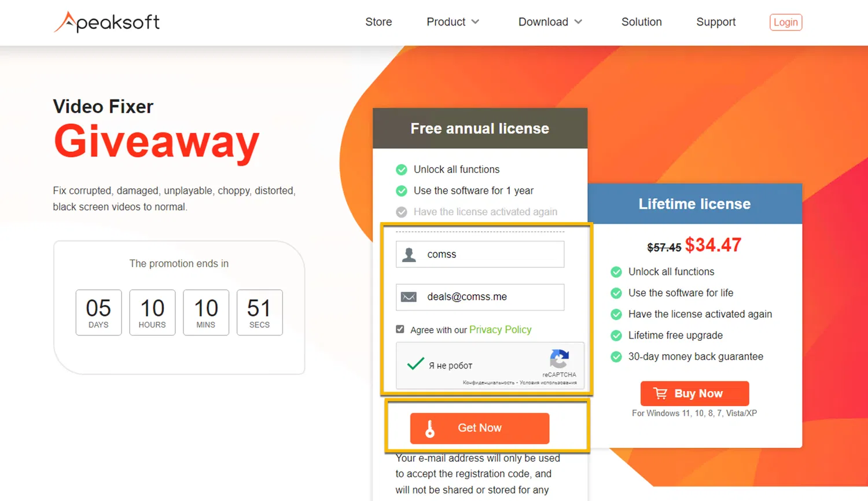Viewport: 868px width, 501px height.
Task: Expand the Download dropdown menu
Action: 550,22
